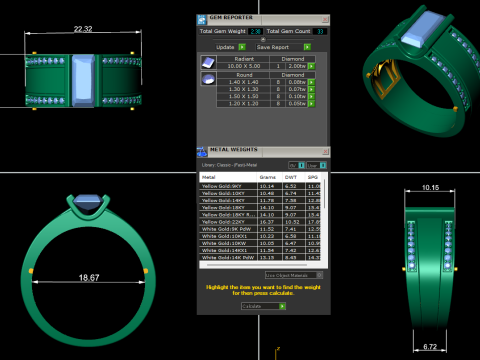Click green arrow for 2.00tw Radiant diamond
The image size is (480, 360).
[x=311, y=66]
